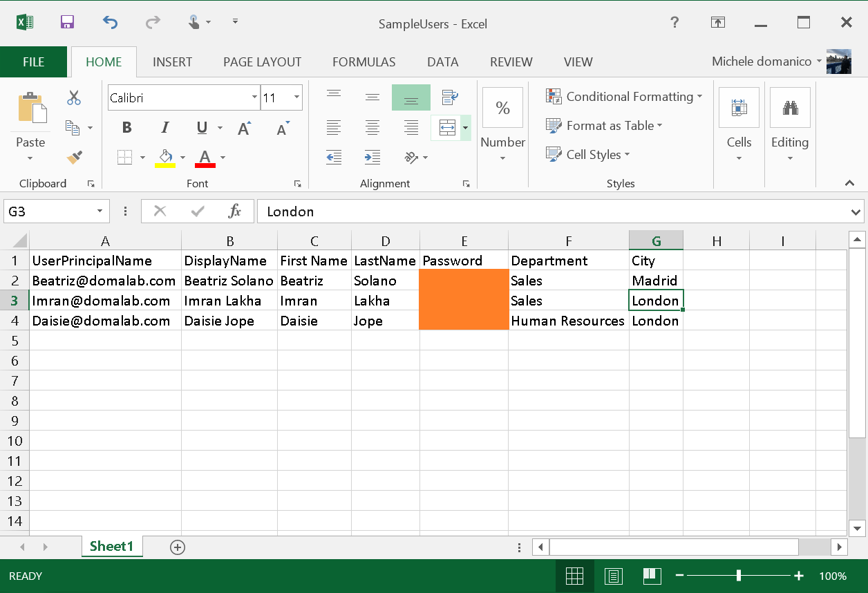Open Excel Help question mark
Viewport: 868px width, 593px height.
point(674,22)
